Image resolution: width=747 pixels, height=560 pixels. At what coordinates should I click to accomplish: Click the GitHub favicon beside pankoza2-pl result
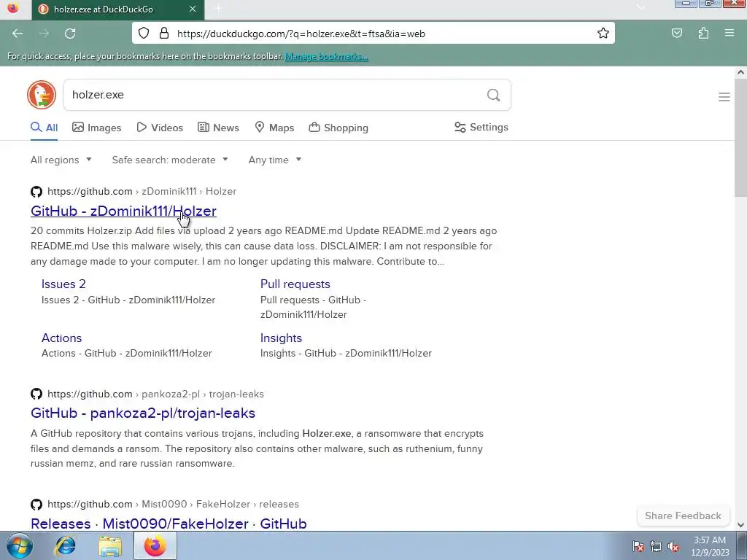(36, 394)
